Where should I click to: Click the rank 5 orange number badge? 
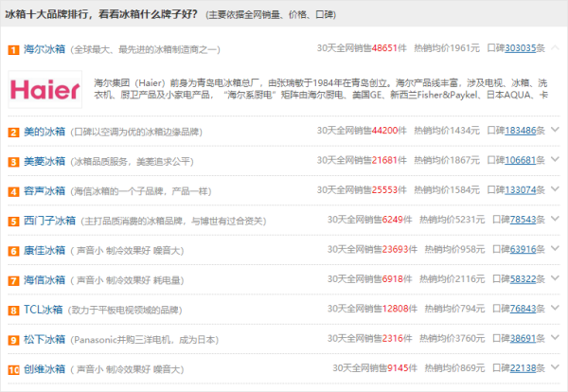(13, 222)
